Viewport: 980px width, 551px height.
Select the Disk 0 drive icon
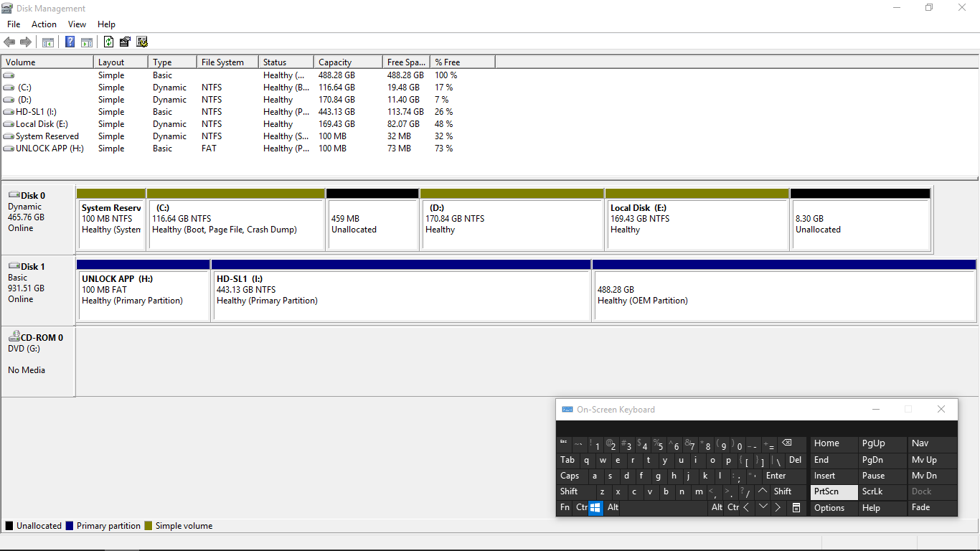coord(14,195)
